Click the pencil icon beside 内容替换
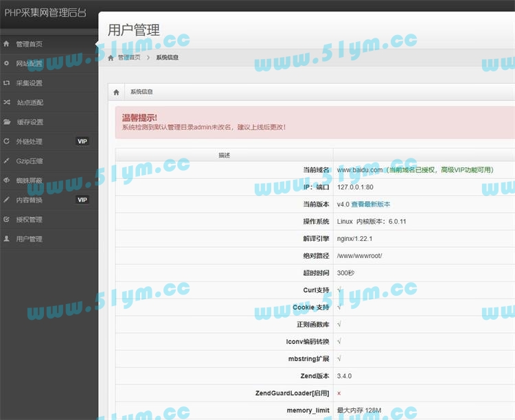 [6, 200]
